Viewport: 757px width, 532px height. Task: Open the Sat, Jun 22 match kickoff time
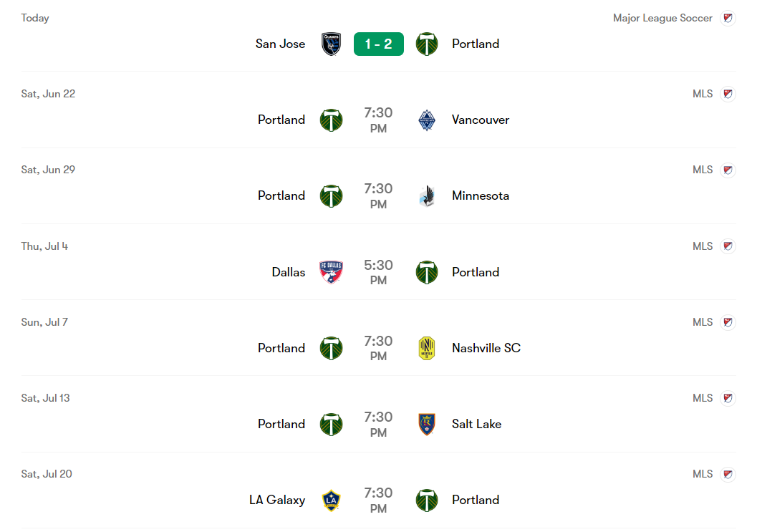pos(378,120)
